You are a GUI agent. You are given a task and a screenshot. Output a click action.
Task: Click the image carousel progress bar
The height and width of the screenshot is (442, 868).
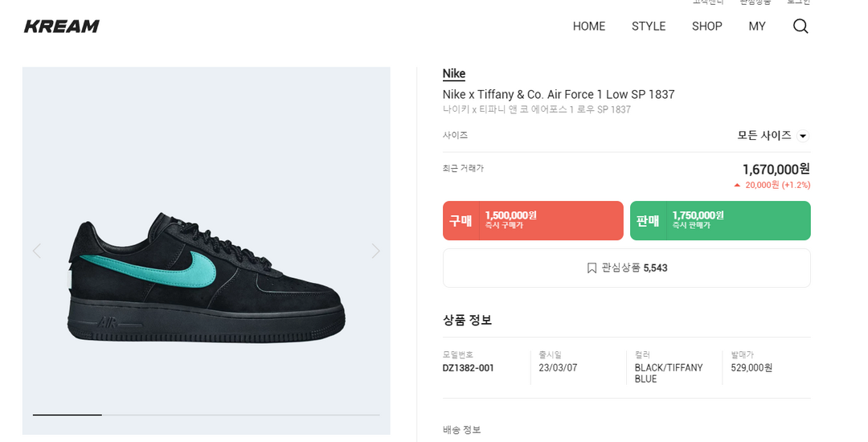[206, 415]
